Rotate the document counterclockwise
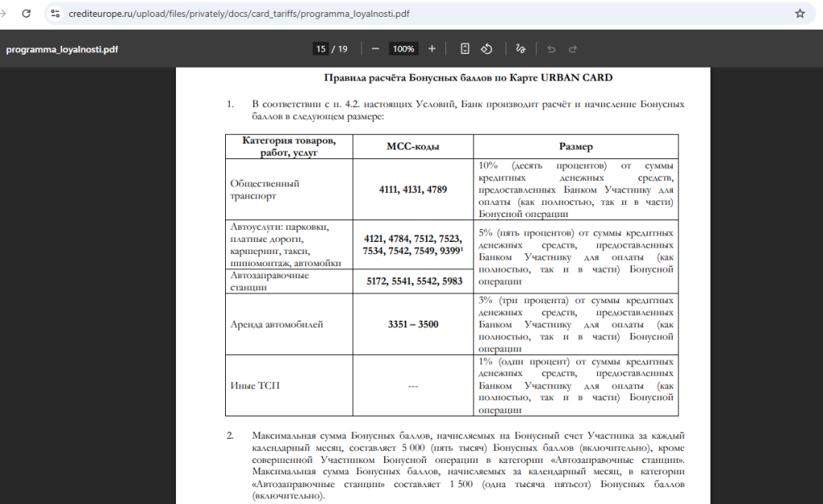 (486, 48)
